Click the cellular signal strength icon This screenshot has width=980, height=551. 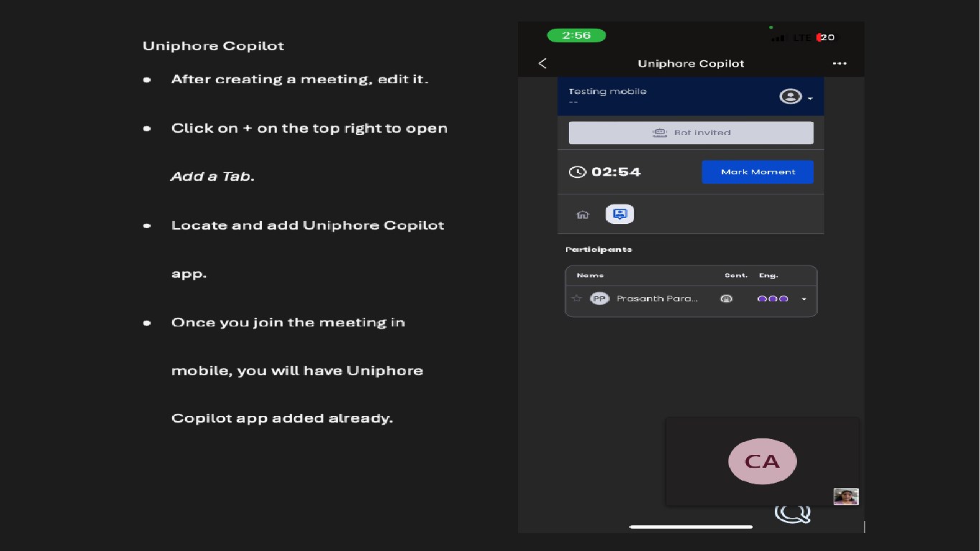[x=778, y=37]
